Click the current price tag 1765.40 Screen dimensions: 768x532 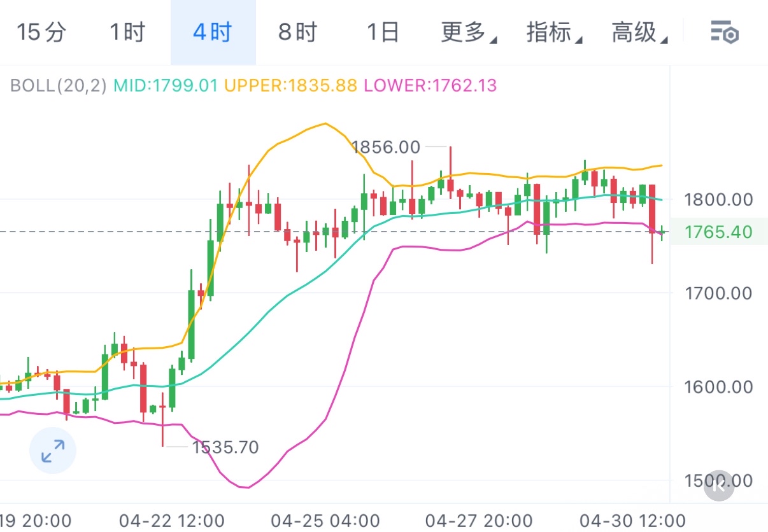718,232
